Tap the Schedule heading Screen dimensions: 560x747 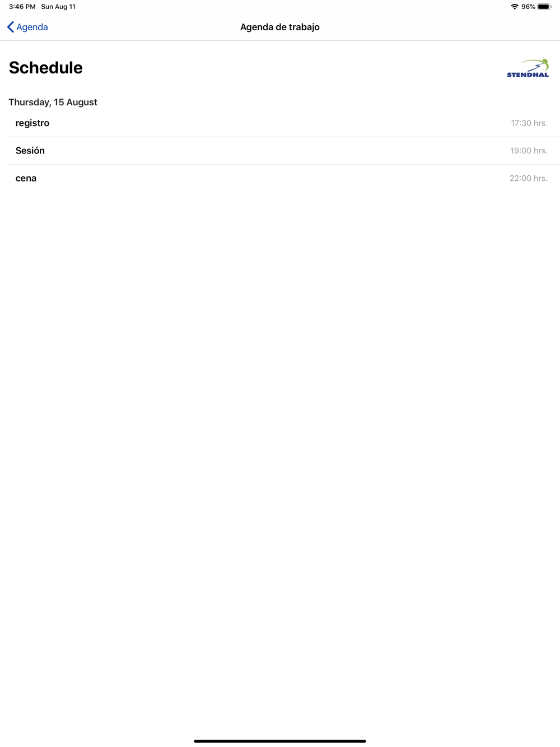pyautogui.click(x=46, y=68)
